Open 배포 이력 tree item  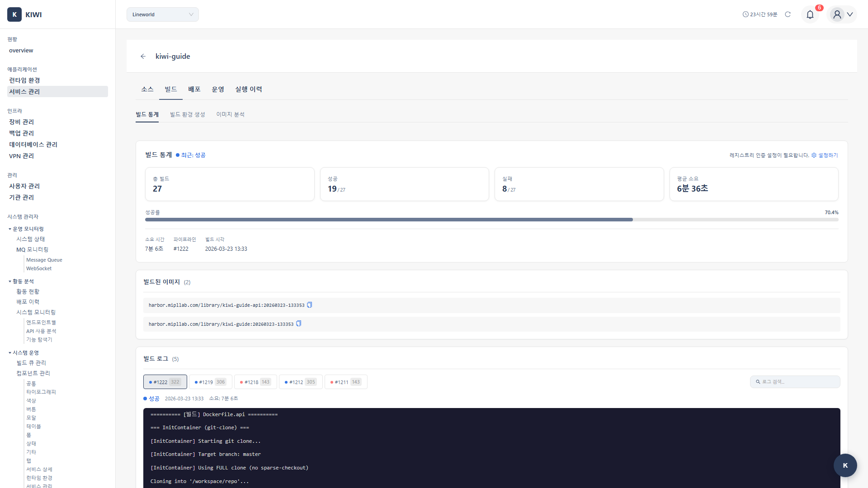click(x=28, y=302)
